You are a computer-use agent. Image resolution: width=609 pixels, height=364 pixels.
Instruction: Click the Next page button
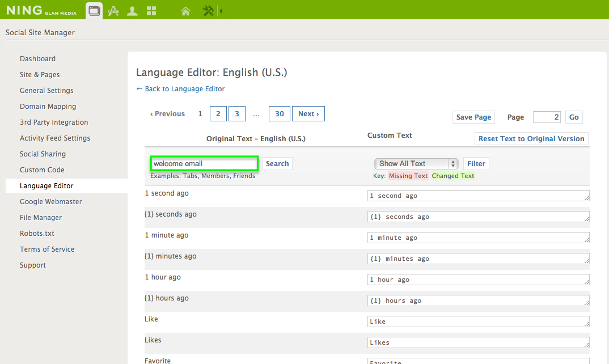(308, 113)
